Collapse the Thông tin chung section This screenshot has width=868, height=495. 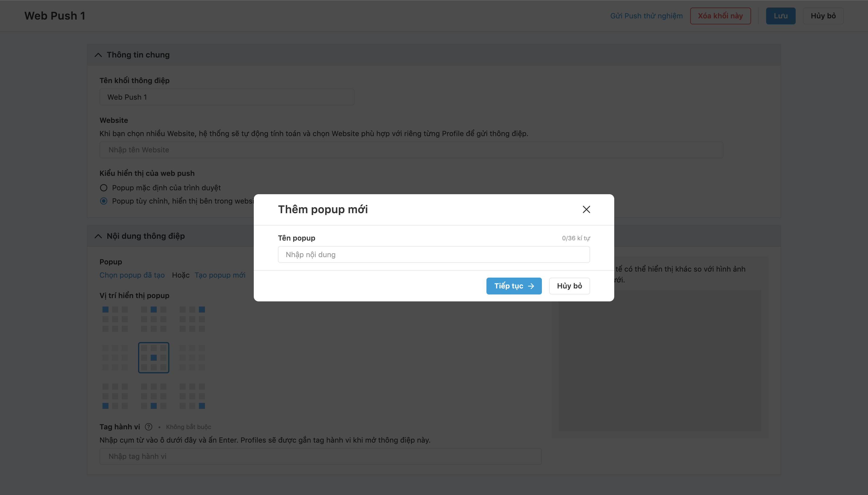pyautogui.click(x=98, y=55)
